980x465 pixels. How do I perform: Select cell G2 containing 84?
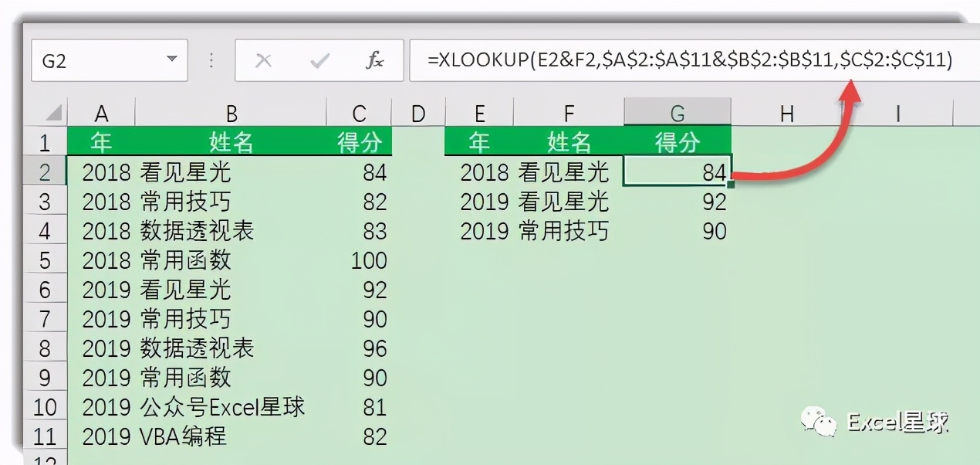pyautogui.click(x=678, y=171)
